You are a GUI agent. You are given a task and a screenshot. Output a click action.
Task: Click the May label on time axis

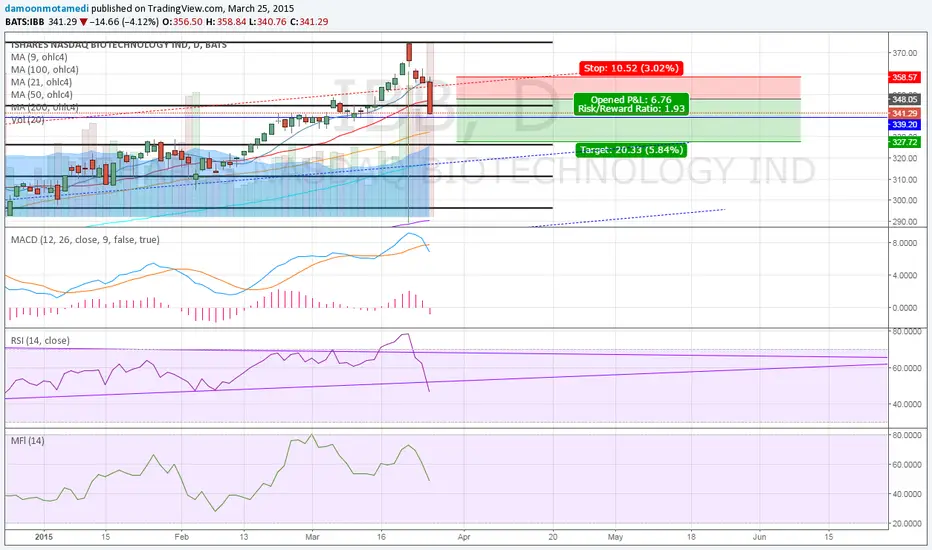click(x=615, y=537)
